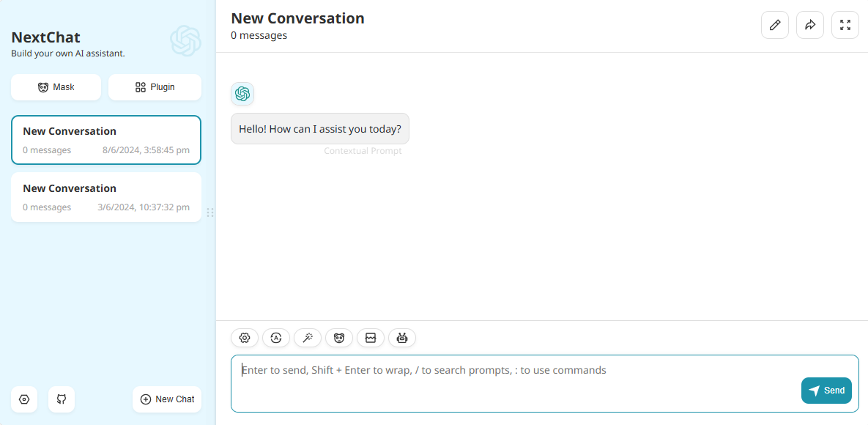Viewport: 868px width, 425px height.
Task: Select the 3/6/2024 New Conversation
Action: [x=105, y=196]
